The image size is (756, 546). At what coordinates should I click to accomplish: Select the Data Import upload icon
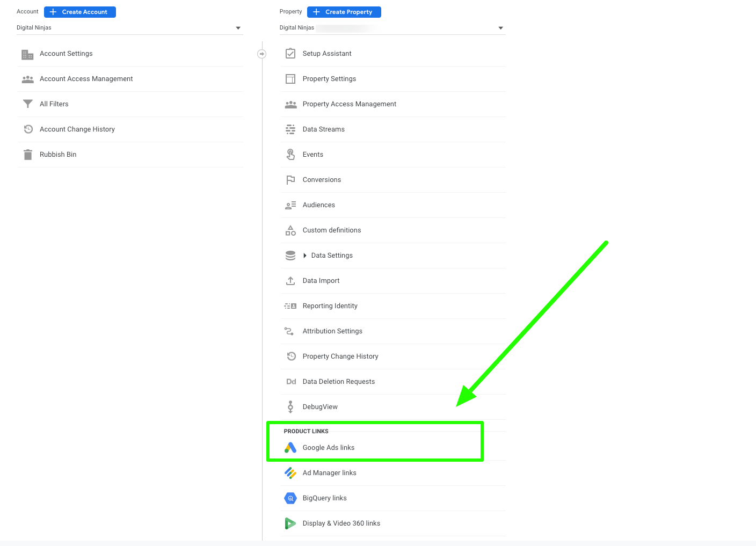(x=290, y=280)
